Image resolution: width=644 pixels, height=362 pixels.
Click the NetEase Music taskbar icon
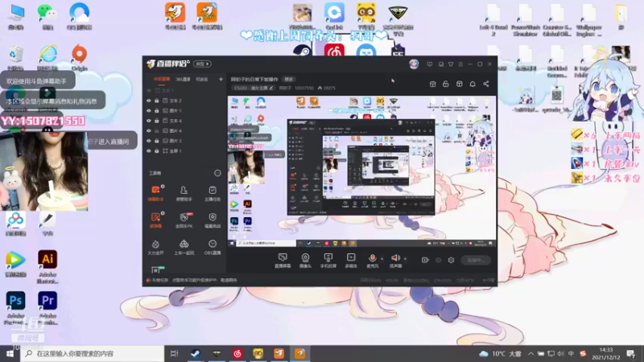coord(237,353)
